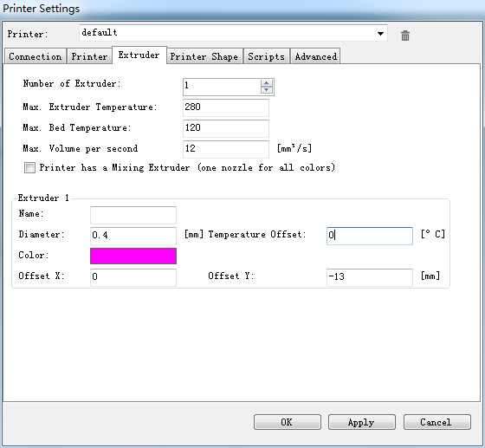Delete the printer configuration with trash icon
The image size is (485, 448).
[x=405, y=36]
